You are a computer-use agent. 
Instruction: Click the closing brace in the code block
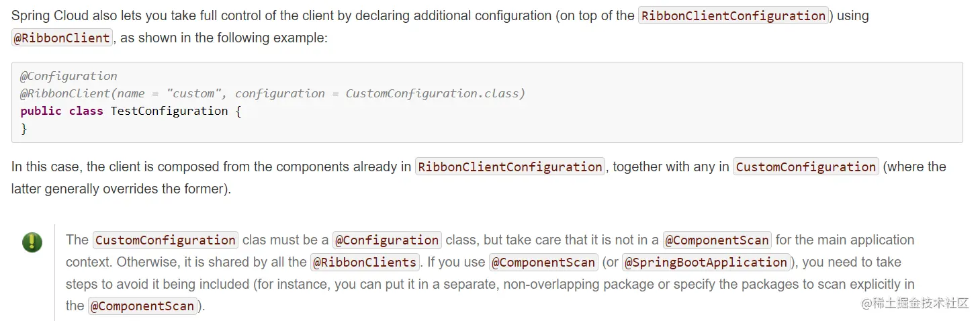coord(24,128)
